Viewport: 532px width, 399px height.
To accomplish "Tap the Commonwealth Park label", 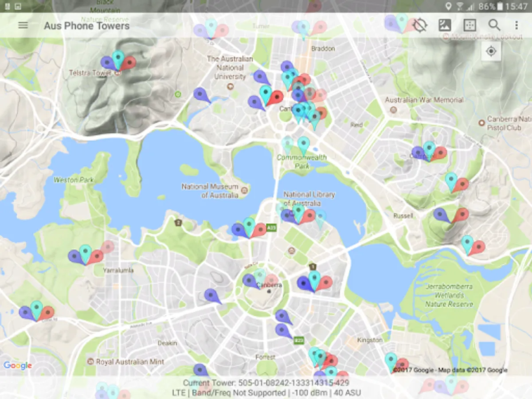I will (x=301, y=162).
